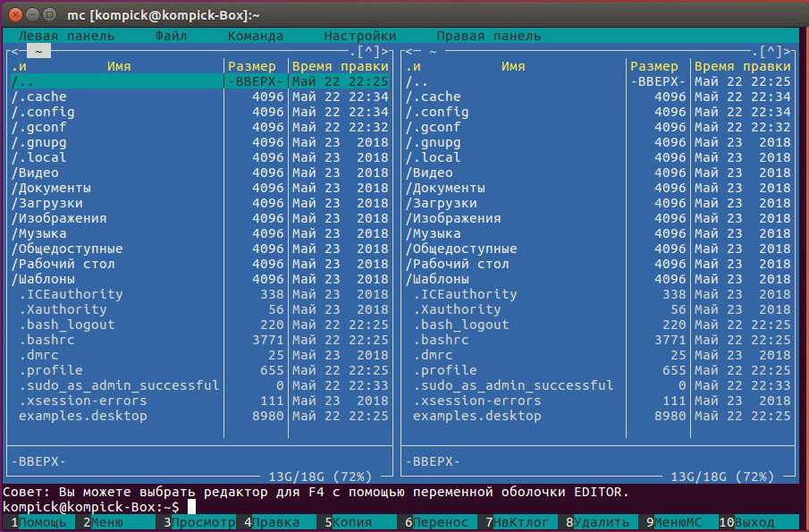Open the Файл menu
The height and width of the screenshot is (532, 809).
point(171,36)
